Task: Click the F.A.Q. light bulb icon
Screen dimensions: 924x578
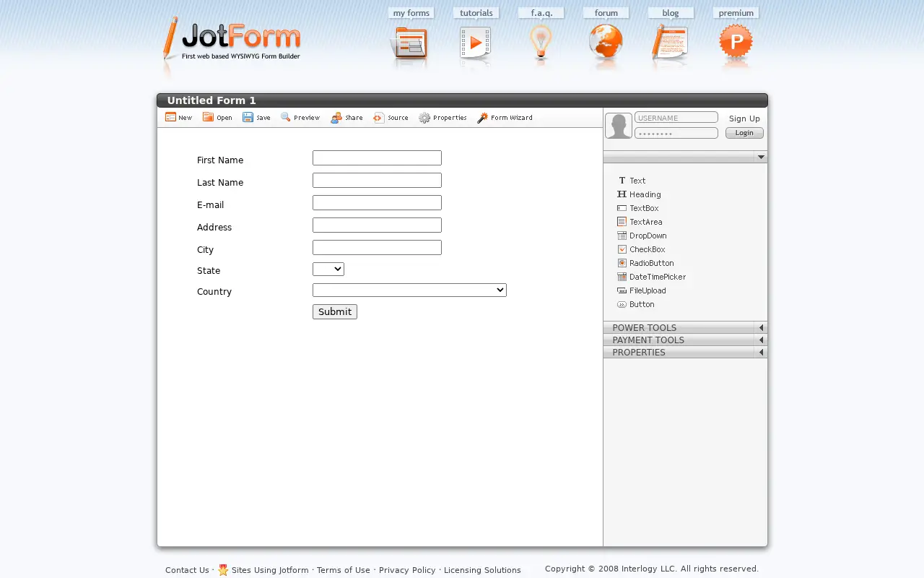Action: [541, 43]
